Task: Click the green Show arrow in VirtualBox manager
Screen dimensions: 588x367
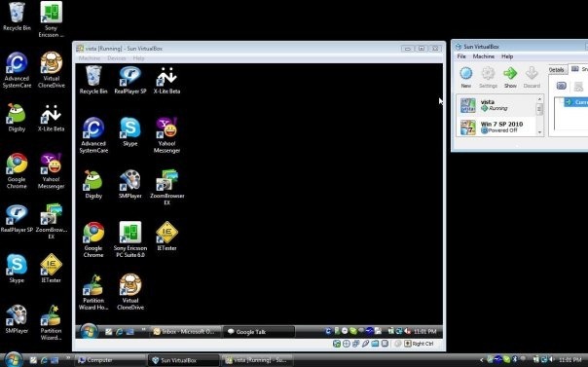Action: [x=510, y=77]
